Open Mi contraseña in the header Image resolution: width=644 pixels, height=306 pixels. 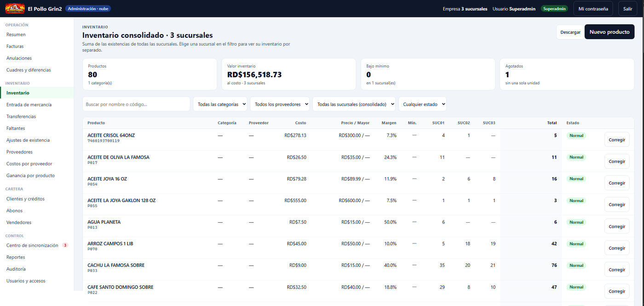click(593, 9)
